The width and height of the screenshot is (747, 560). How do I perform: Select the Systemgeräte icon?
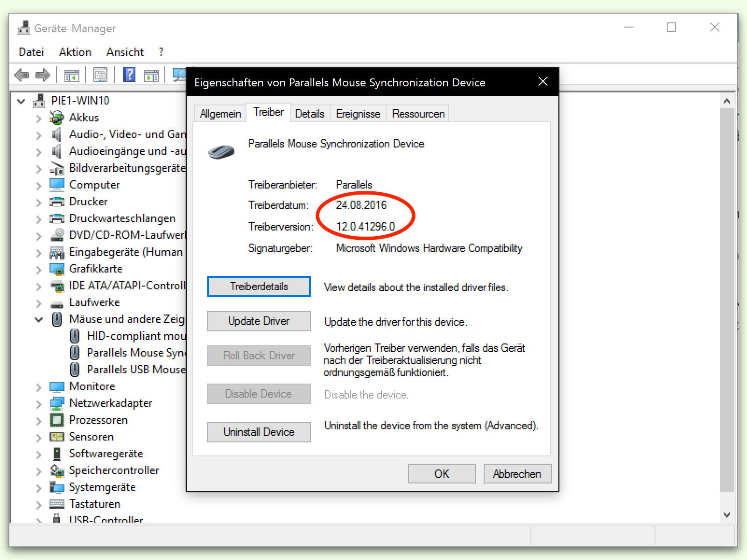point(57,487)
